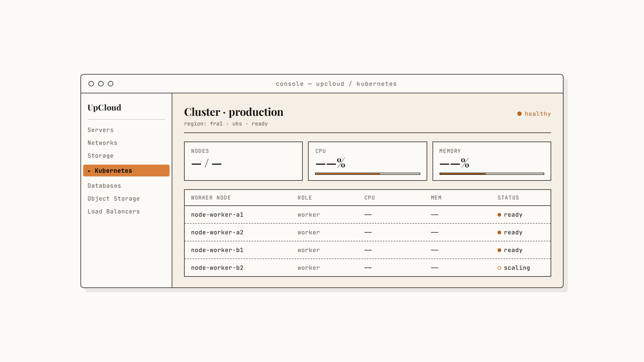Go to Load Balancers

tap(114, 211)
